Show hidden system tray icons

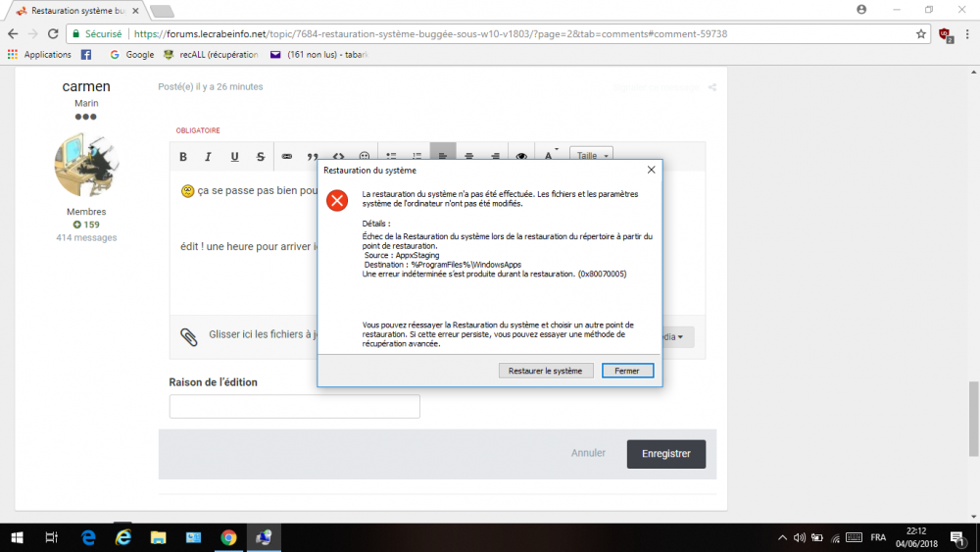click(x=782, y=537)
